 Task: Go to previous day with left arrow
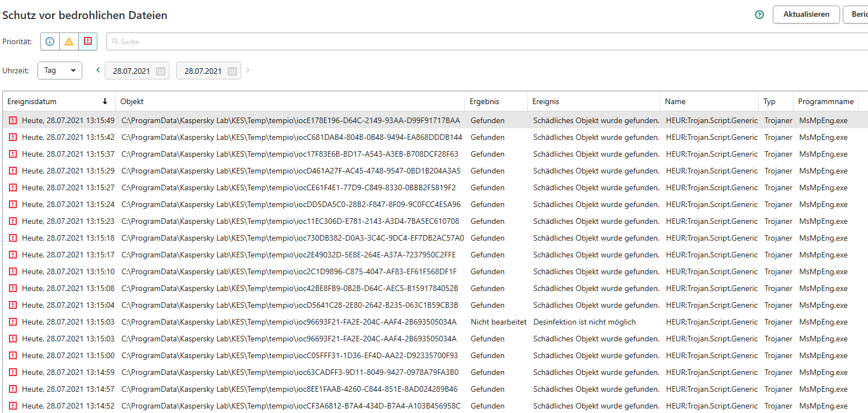click(98, 71)
